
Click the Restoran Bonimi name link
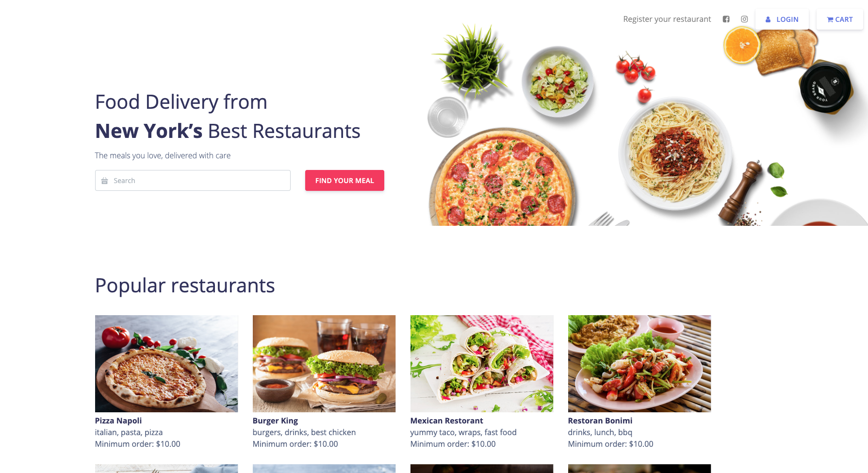[600, 421]
